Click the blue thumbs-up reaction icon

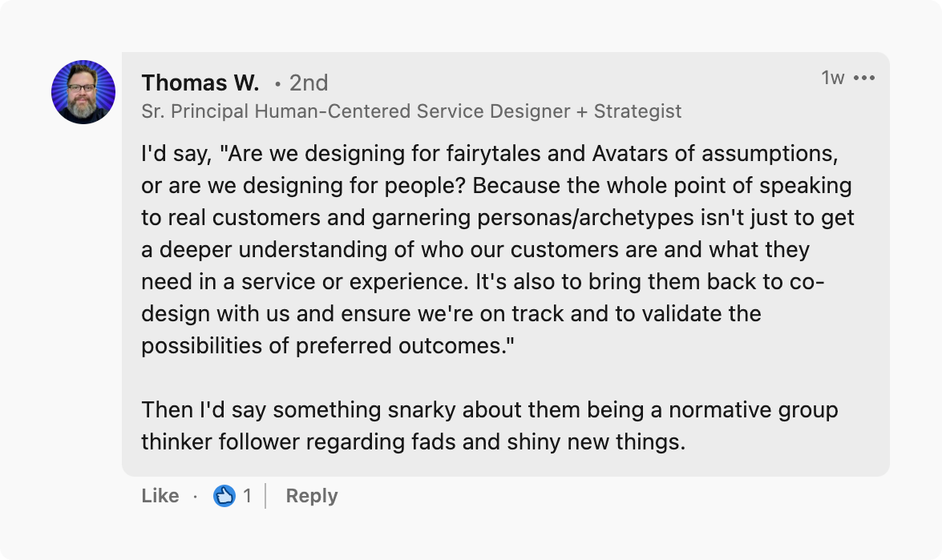click(224, 497)
